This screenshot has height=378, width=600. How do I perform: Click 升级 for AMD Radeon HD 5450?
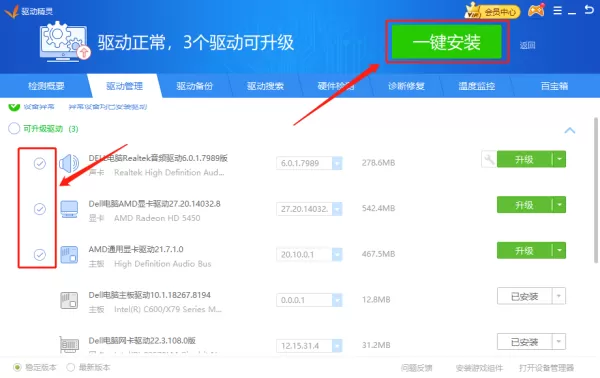(x=524, y=205)
